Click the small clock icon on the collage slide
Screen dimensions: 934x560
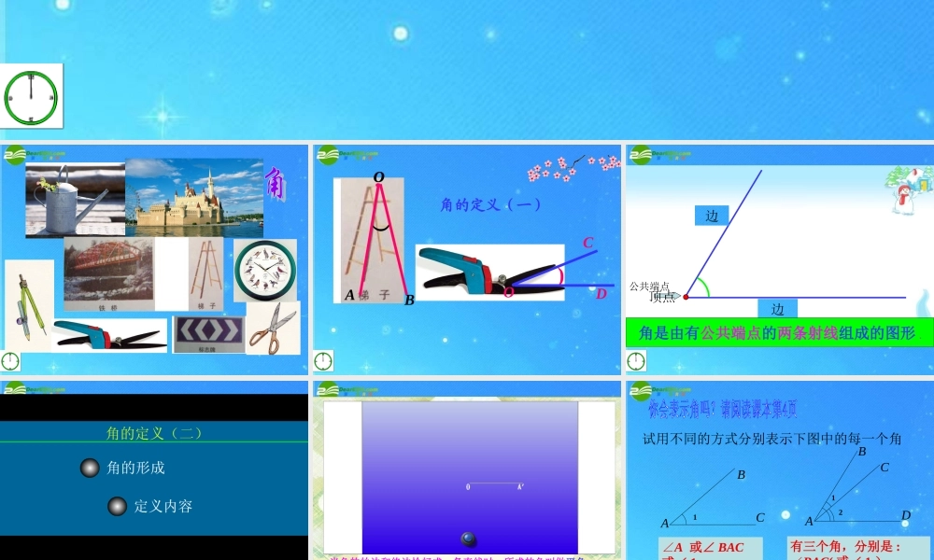tap(10, 361)
